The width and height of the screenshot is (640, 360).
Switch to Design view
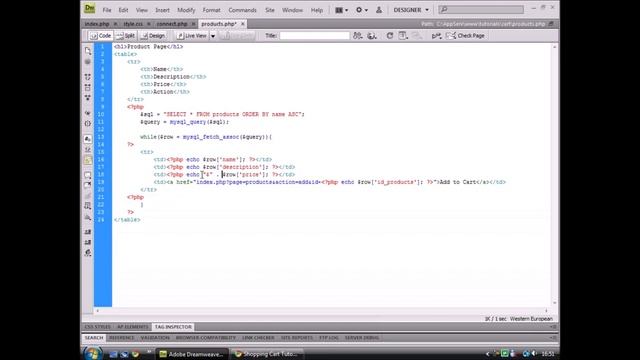click(153, 36)
